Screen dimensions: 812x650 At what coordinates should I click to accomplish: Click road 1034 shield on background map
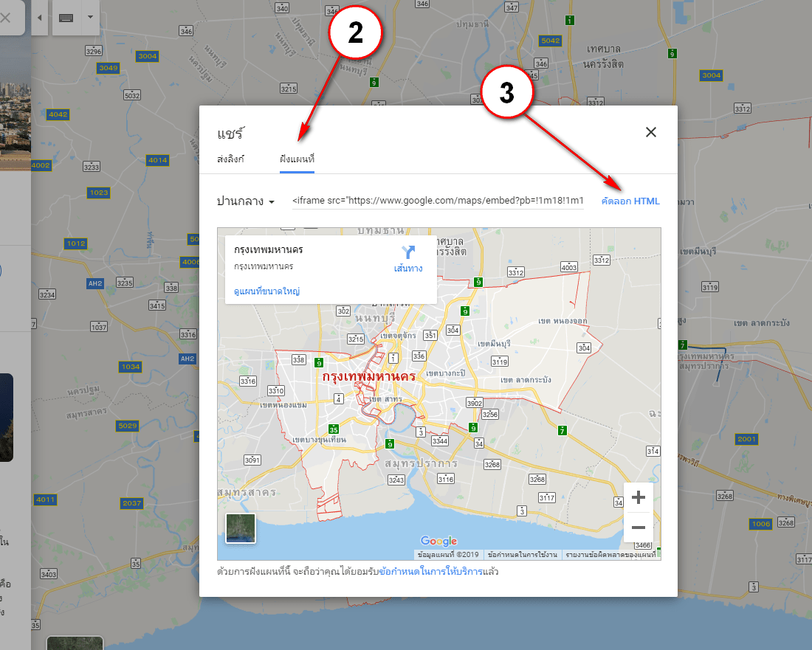pos(131,367)
